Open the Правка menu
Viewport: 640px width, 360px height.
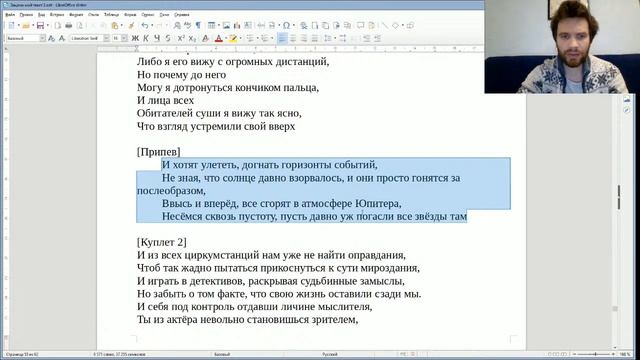click(26, 15)
